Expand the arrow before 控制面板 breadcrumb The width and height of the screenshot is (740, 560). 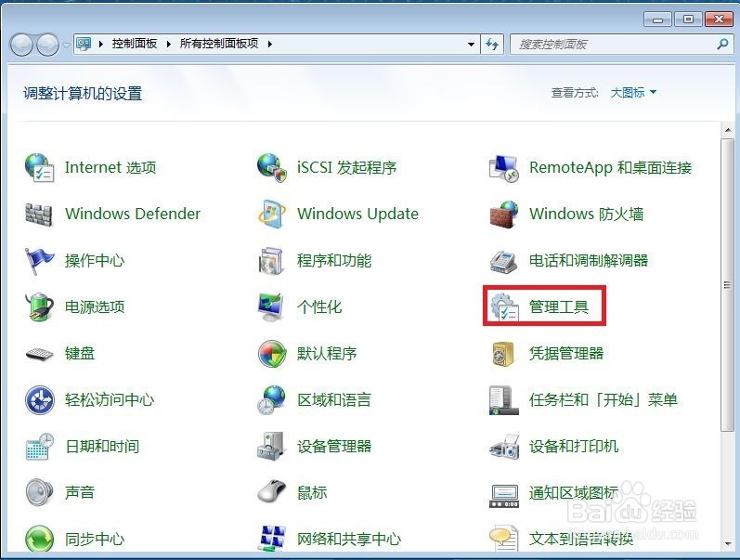101,45
